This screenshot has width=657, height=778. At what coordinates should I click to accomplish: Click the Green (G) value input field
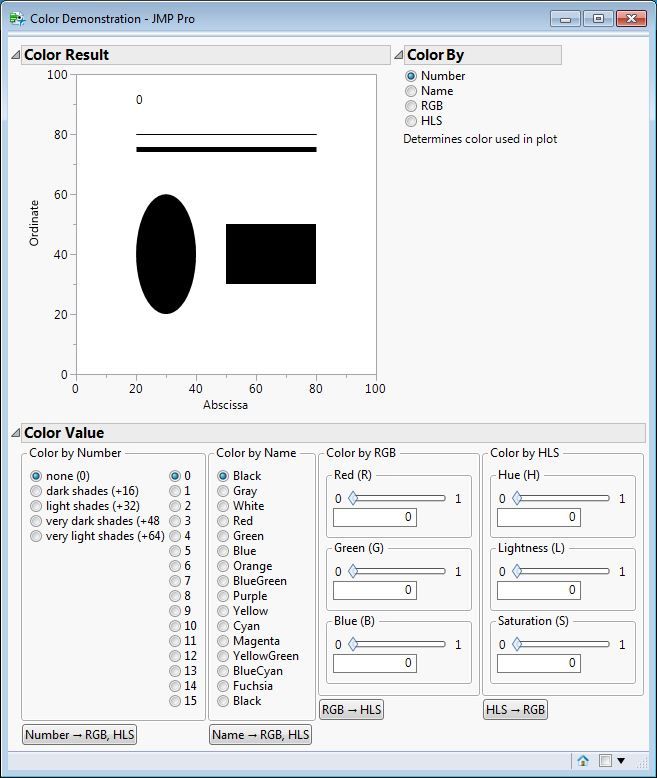click(375, 590)
